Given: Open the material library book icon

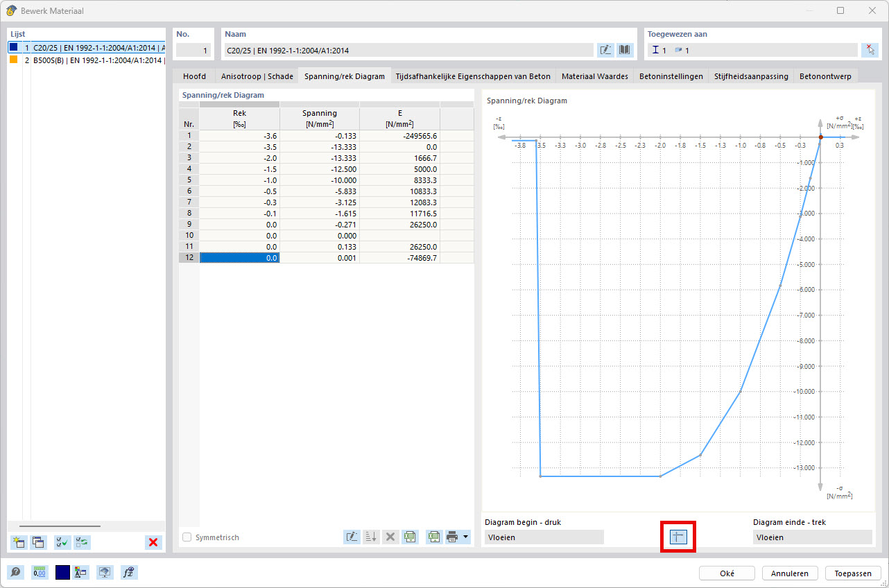Looking at the screenshot, I should pyautogui.click(x=625, y=50).
